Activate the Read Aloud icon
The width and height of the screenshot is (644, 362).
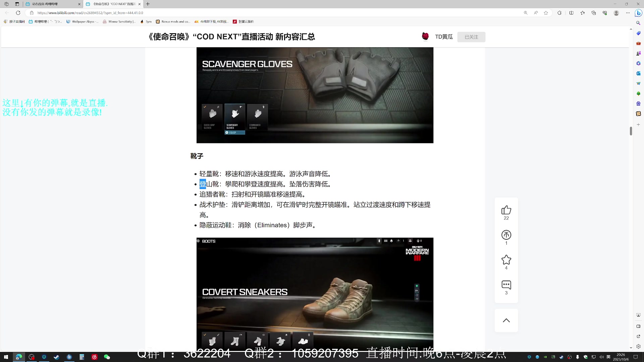point(536,13)
